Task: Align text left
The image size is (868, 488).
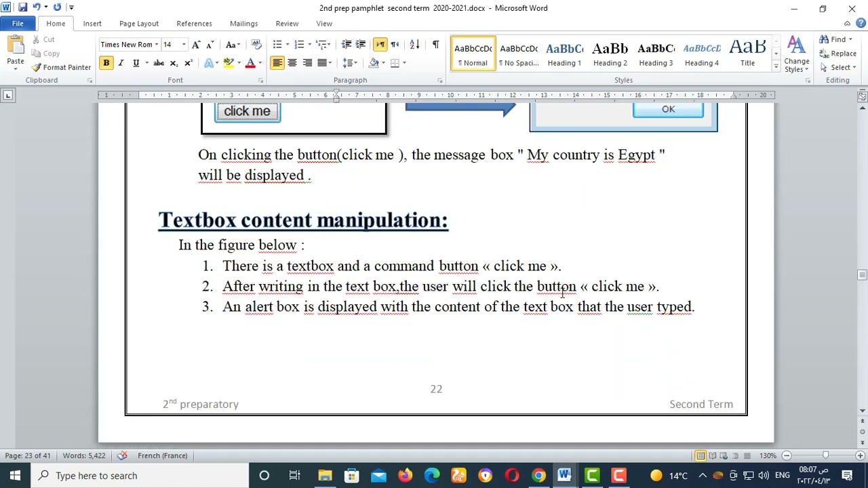Action: pos(277,63)
